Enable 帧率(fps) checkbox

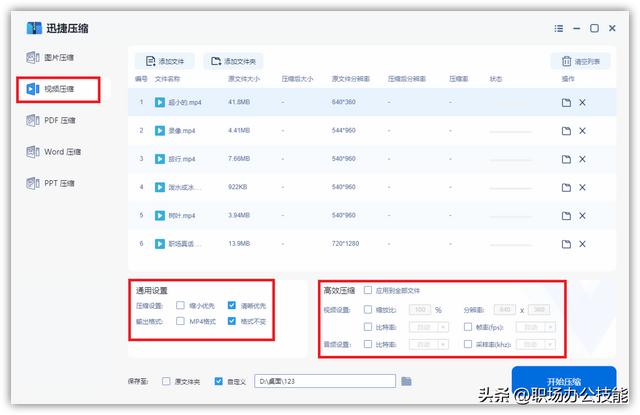click(x=468, y=327)
